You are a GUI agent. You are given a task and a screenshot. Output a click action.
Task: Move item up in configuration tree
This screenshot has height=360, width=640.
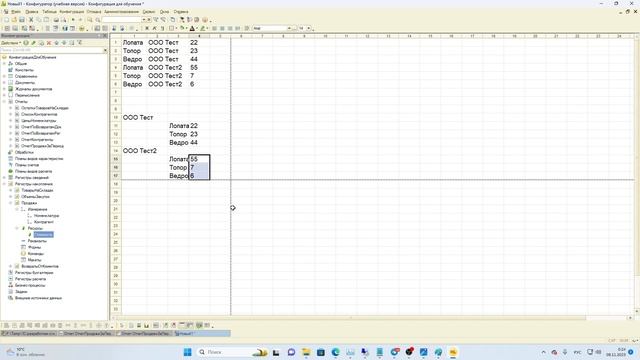[x=57, y=42]
